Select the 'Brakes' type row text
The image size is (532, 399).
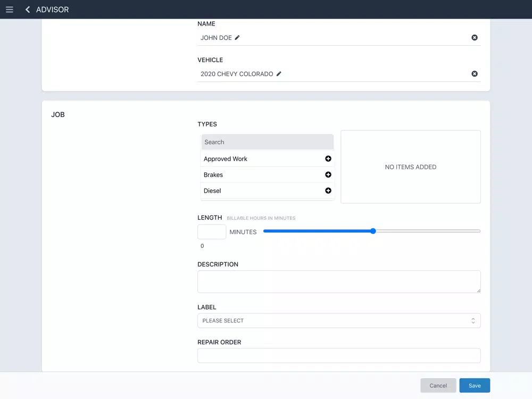[x=213, y=174]
